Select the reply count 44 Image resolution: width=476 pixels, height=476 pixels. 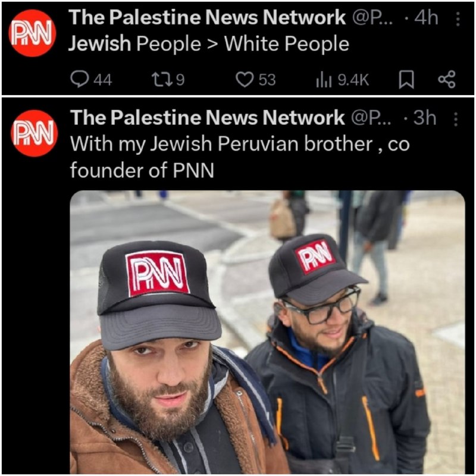[x=103, y=80]
